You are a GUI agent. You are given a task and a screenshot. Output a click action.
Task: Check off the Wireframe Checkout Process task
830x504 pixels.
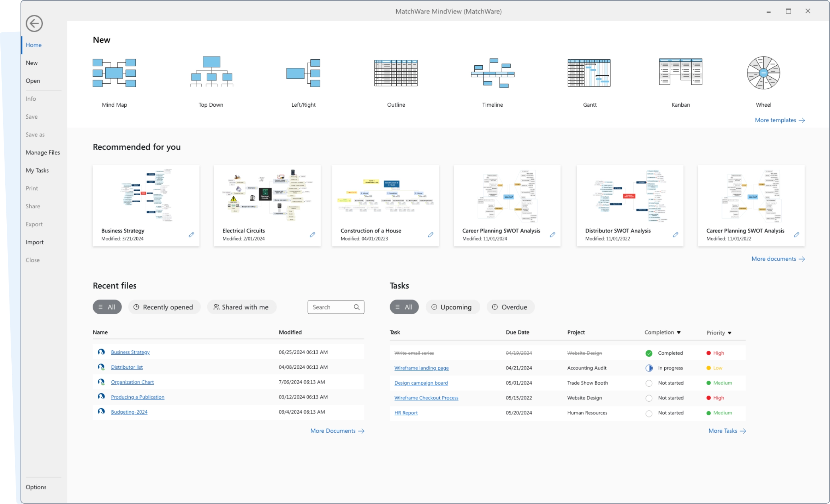649,398
